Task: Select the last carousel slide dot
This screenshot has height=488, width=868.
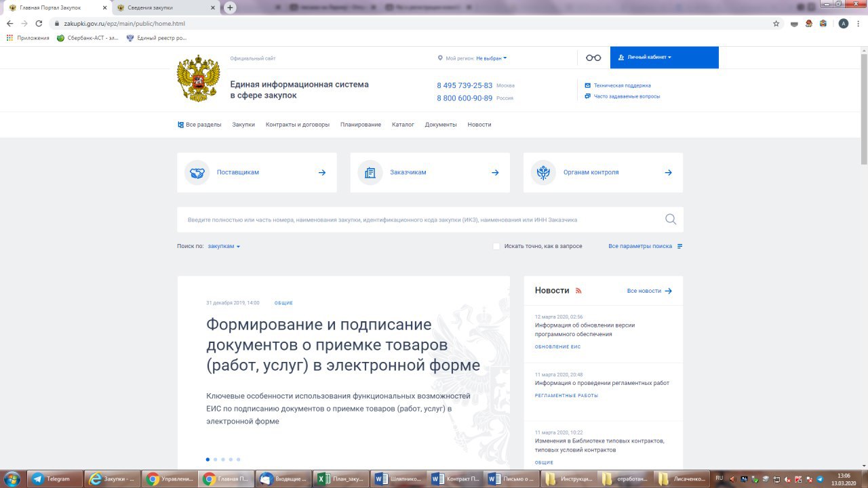Action: tap(238, 460)
